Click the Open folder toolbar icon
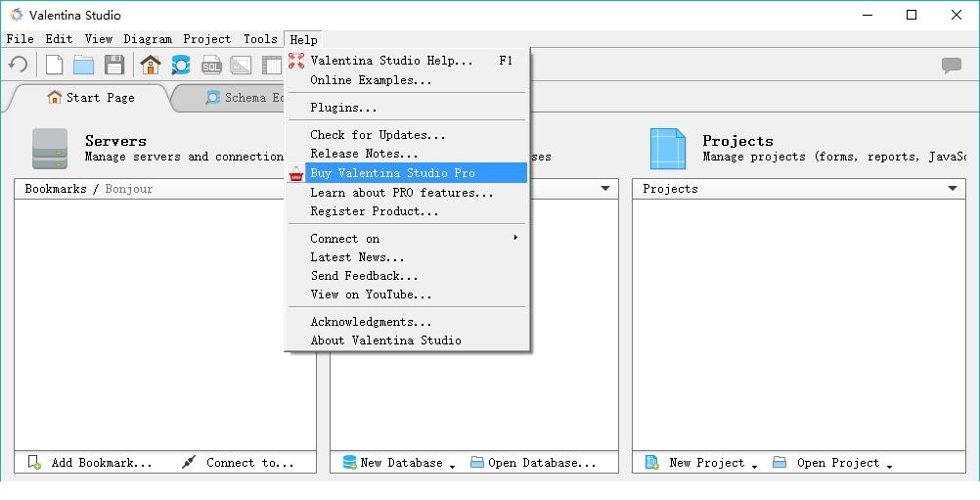This screenshot has width=980, height=500. (x=84, y=66)
